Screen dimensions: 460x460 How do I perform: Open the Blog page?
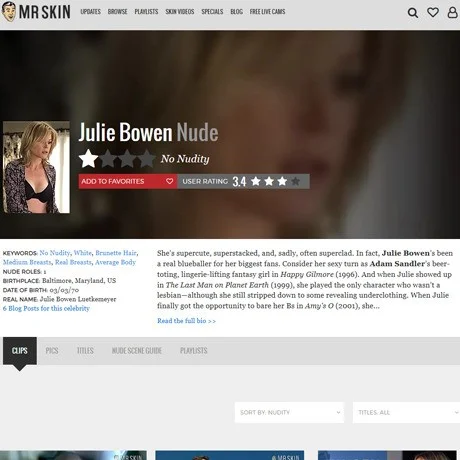(236, 12)
